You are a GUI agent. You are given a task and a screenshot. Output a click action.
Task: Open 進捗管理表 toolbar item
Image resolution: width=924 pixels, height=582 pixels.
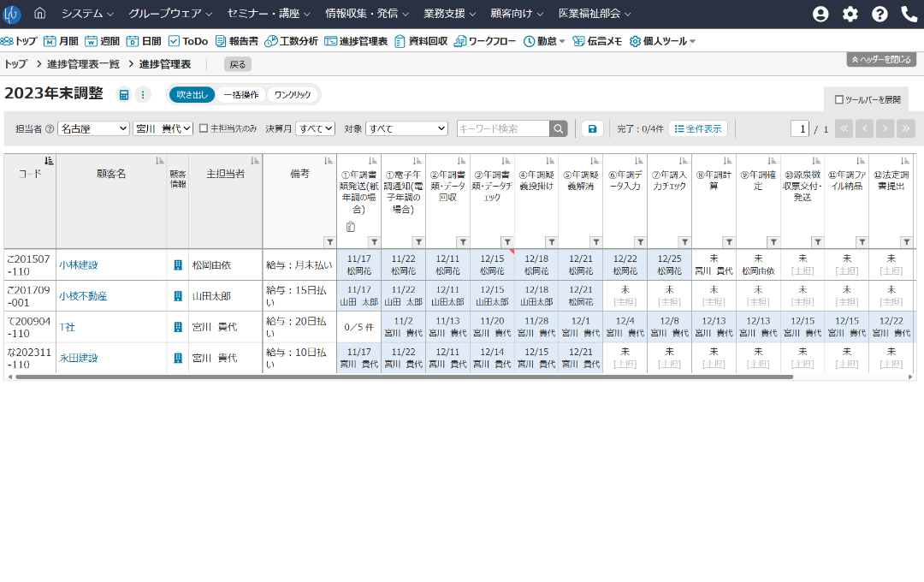[x=356, y=41]
